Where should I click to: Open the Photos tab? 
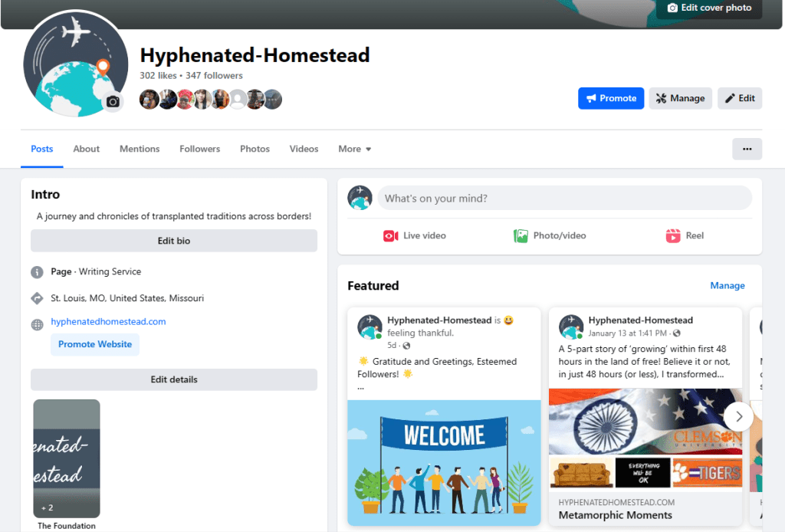(x=255, y=149)
